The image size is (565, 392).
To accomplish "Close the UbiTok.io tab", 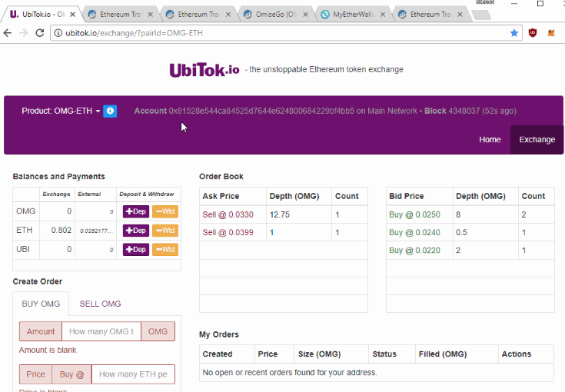I will coord(72,15).
